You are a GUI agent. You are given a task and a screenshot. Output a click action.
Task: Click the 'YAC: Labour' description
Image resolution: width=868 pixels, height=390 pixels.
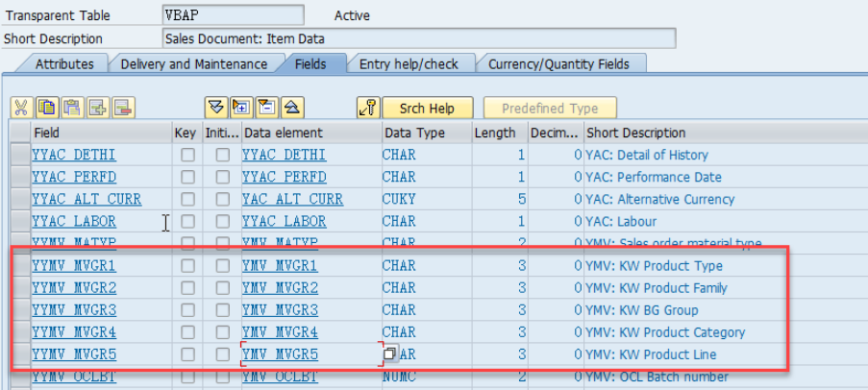tap(621, 221)
